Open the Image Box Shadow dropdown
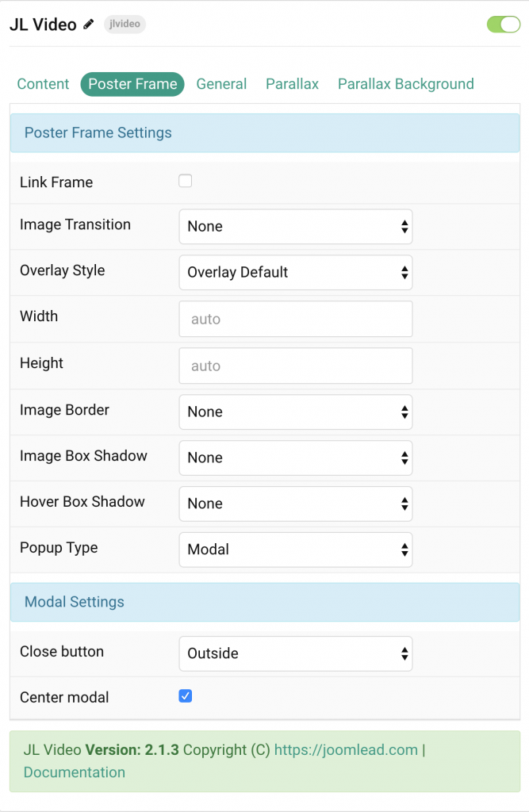The width and height of the screenshot is (529, 812). coord(295,458)
